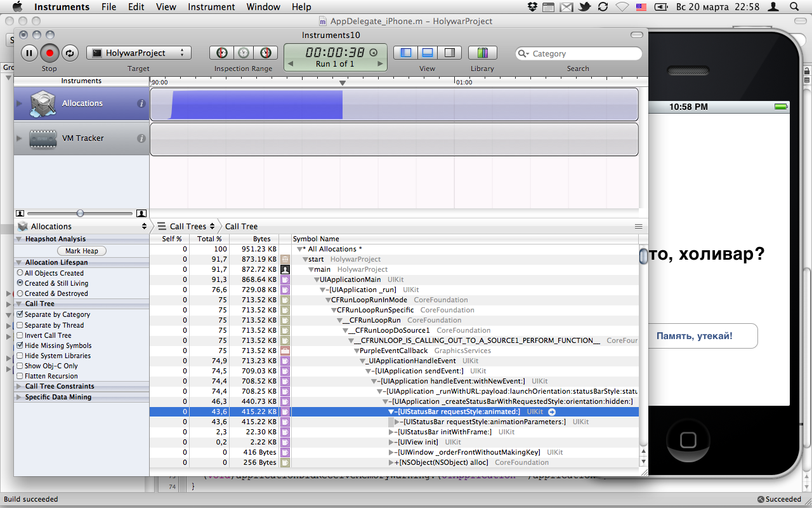Click the Pause button in Instruments toolbar
This screenshot has height=508, width=812.
29,53
